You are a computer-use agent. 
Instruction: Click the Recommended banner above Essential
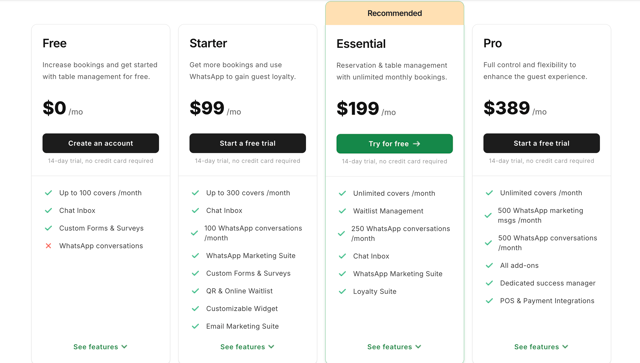pyautogui.click(x=394, y=13)
